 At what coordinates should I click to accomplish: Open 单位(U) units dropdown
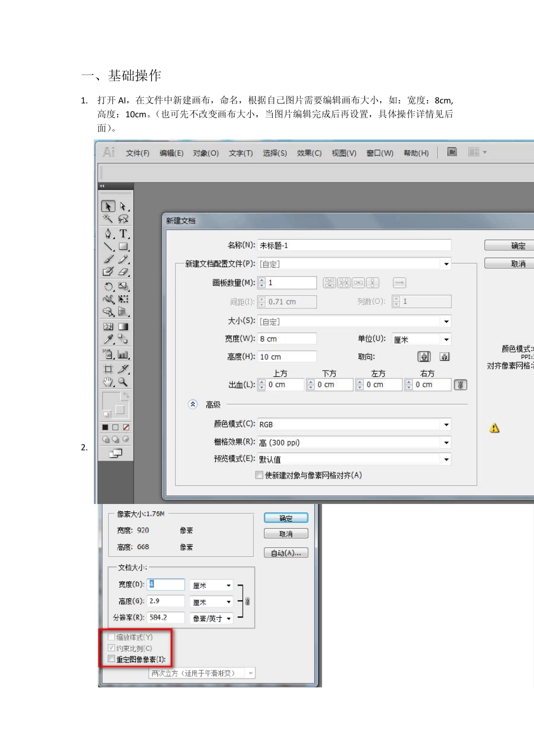tap(422, 339)
